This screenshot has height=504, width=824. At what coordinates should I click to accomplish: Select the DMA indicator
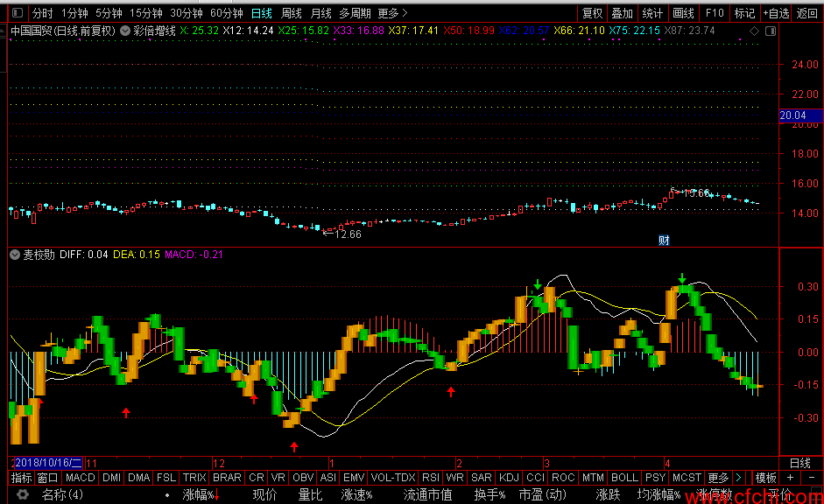click(x=138, y=478)
